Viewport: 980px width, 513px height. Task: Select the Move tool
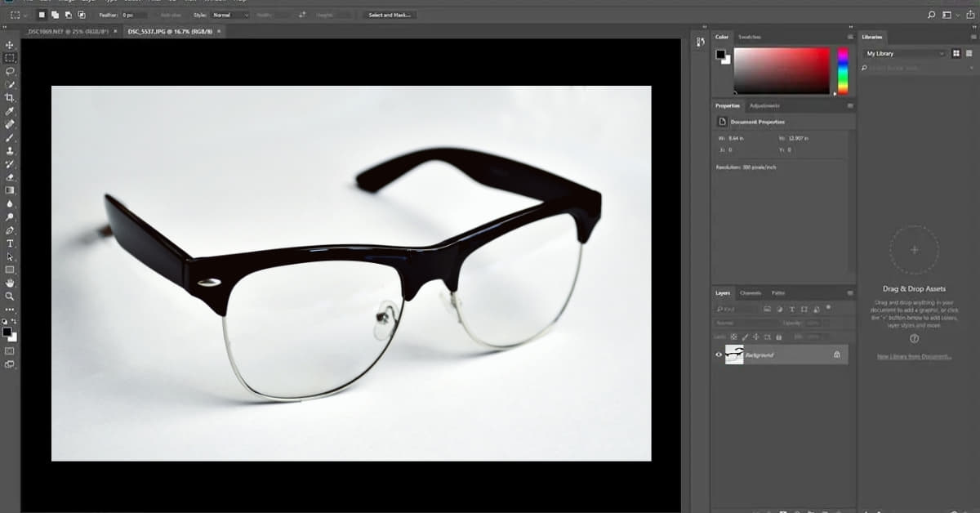pyautogui.click(x=10, y=45)
